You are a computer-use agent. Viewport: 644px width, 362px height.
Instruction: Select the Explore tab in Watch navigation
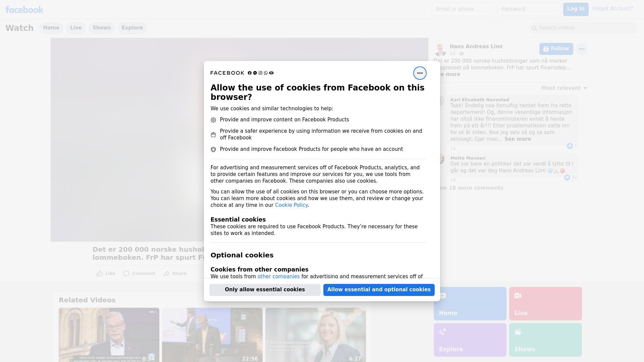tap(132, 28)
